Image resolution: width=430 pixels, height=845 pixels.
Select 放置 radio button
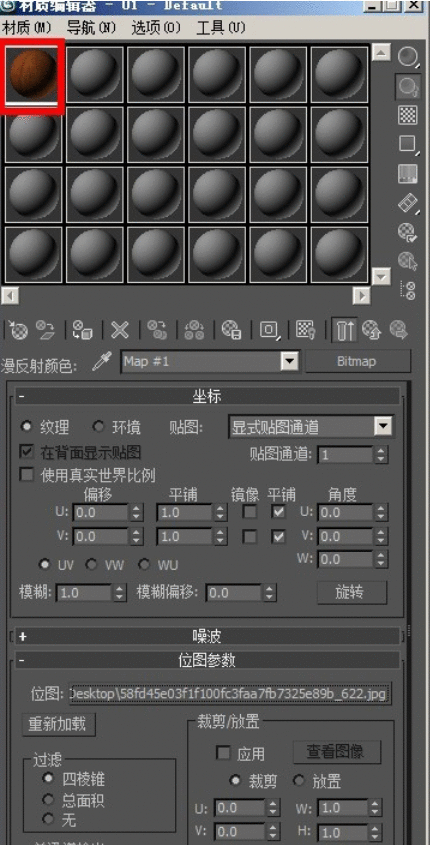(298, 780)
